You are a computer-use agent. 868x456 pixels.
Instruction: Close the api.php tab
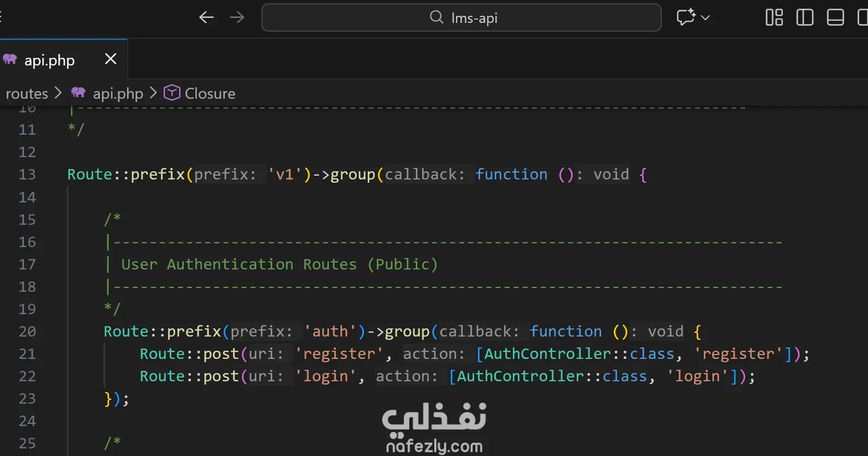(x=111, y=59)
